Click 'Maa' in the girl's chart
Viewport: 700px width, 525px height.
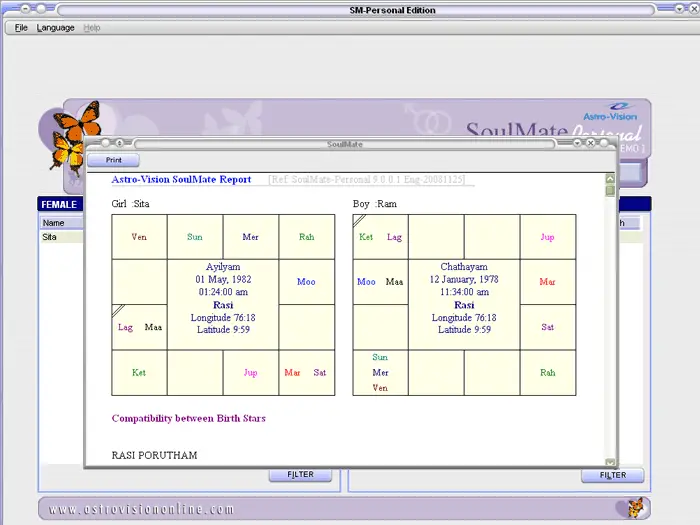[x=153, y=327]
